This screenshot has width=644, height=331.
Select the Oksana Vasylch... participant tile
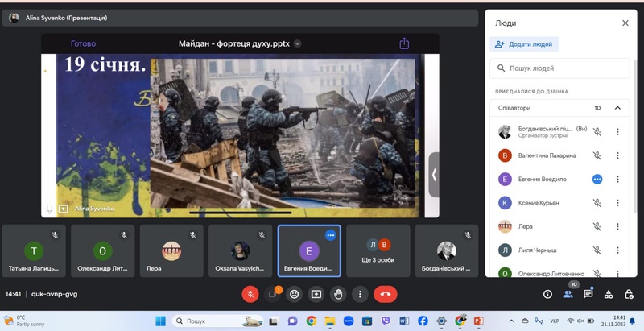pyautogui.click(x=240, y=251)
